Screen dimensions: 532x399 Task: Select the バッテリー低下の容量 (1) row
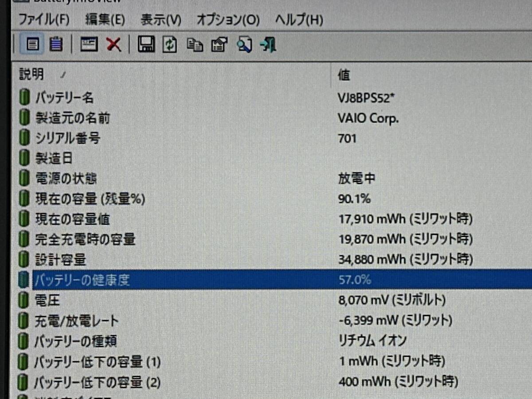tap(275, 362)
